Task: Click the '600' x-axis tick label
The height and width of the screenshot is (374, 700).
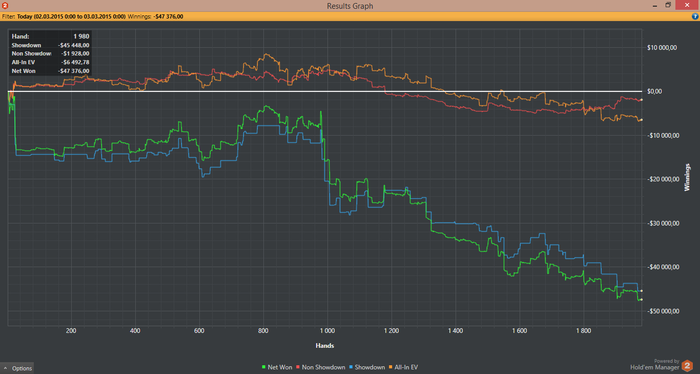Action: click(199, 331)
